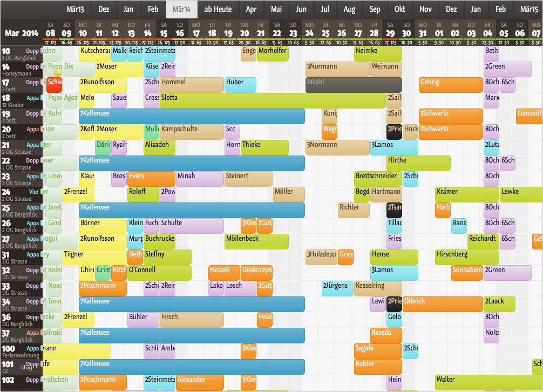Open the Kampschulte booking block
The image size is (543, 392).
[192, 132]
